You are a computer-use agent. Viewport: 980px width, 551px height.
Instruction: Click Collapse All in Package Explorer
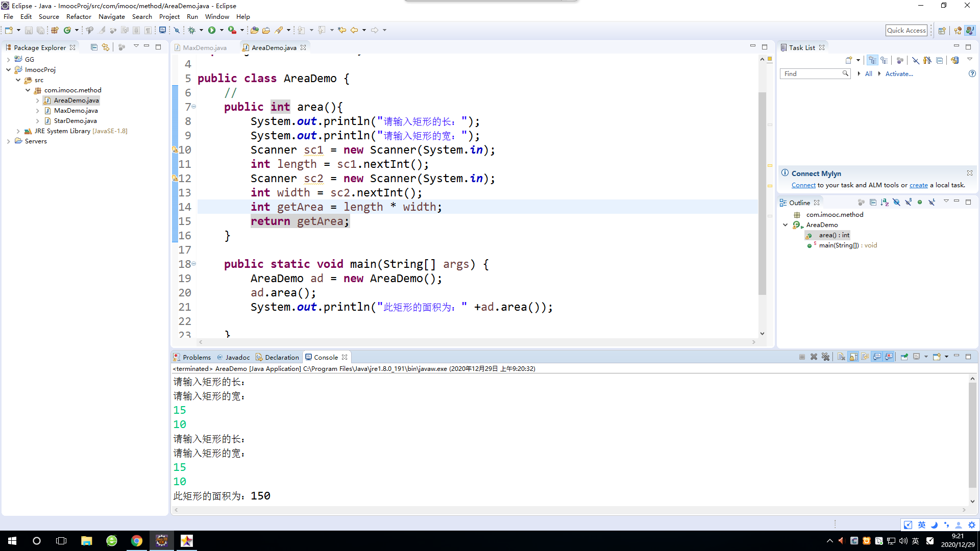point(94,47)
